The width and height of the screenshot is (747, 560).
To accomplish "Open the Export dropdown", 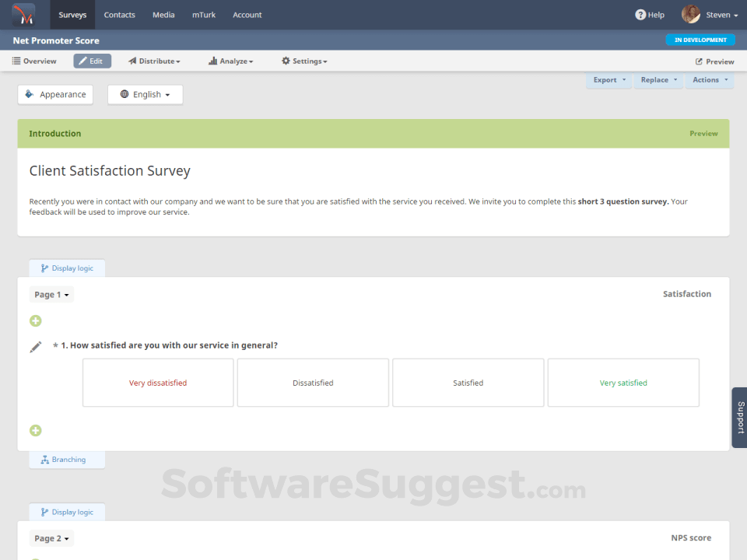I will point(608,79).
